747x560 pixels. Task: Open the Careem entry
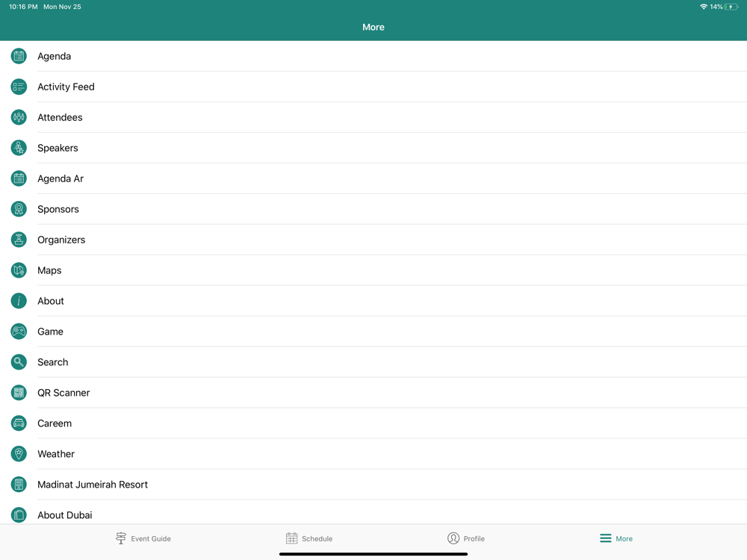point(373,423)
